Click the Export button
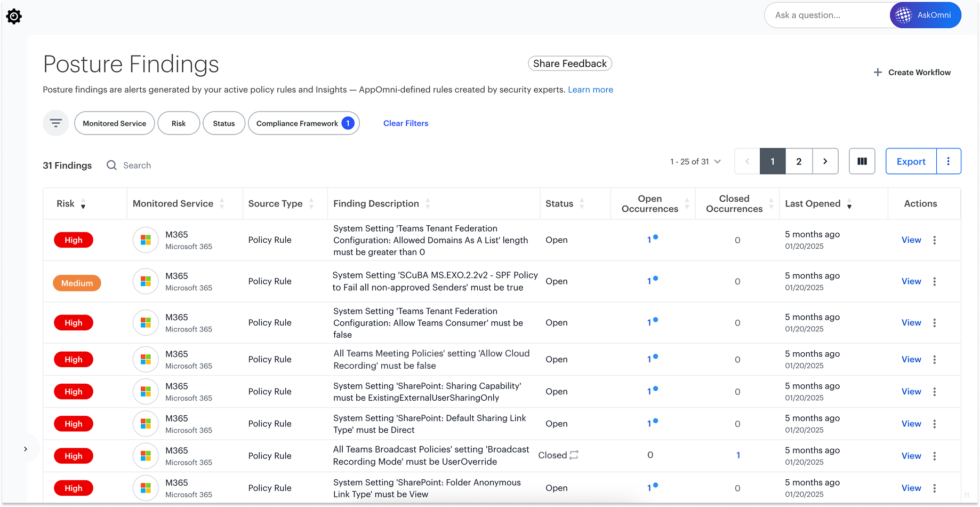980x507 pixels. click(x=911, y=161)
